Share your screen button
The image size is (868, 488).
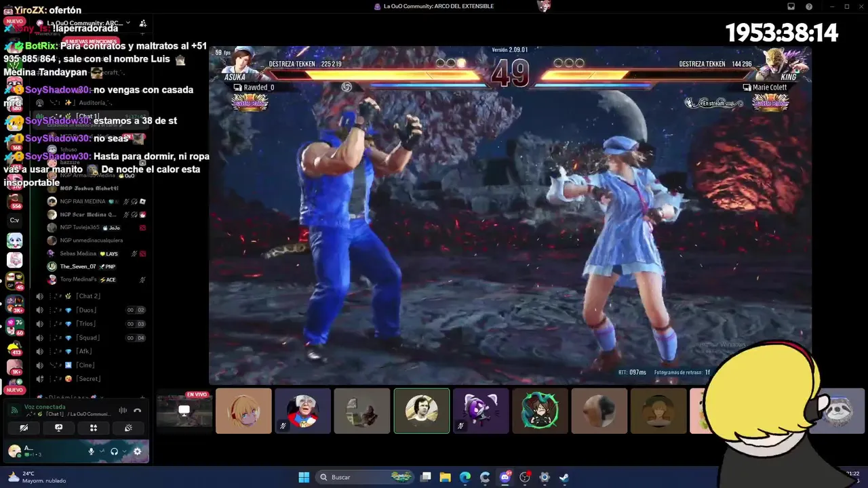point(59,428)
